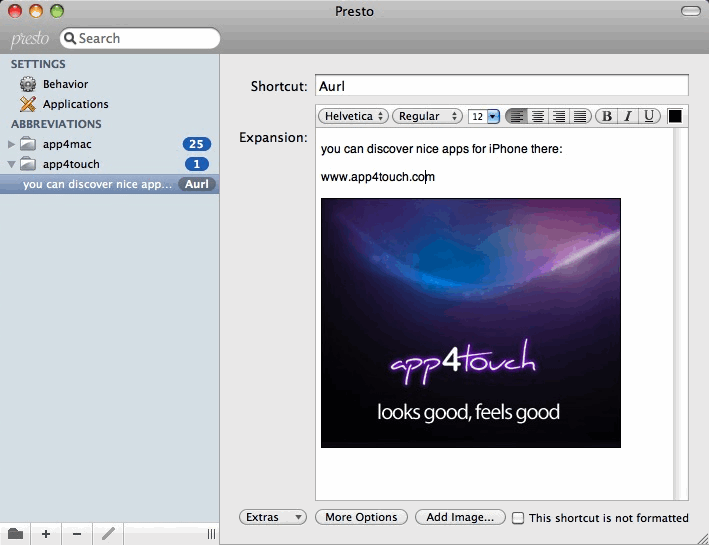Image resolution: width=709 pixels, height=545 pixels.
Task: Center align the expansion text
Action: coord(538,116)
